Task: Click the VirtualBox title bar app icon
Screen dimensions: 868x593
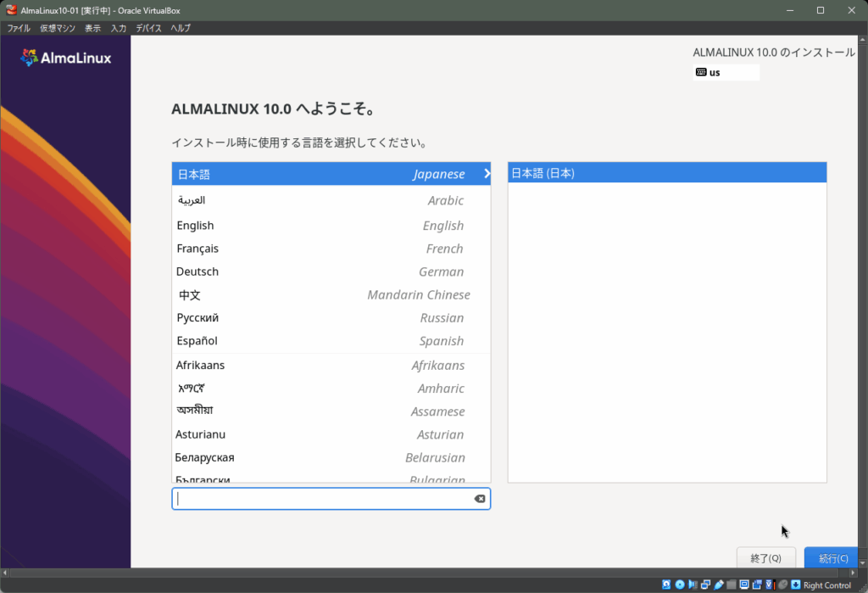Action: (12, 10)
